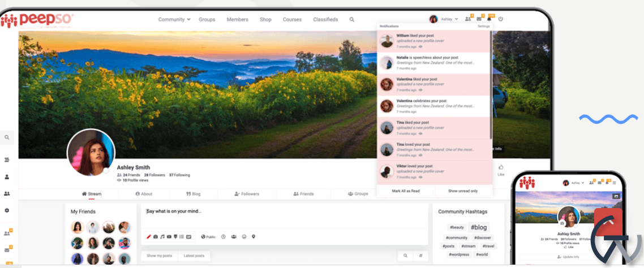Click the thumbs-up Like icon on profile
Image resolution: width=644 pixels, height=268 pixels.
pyautogui.click(x=501, y=167)
